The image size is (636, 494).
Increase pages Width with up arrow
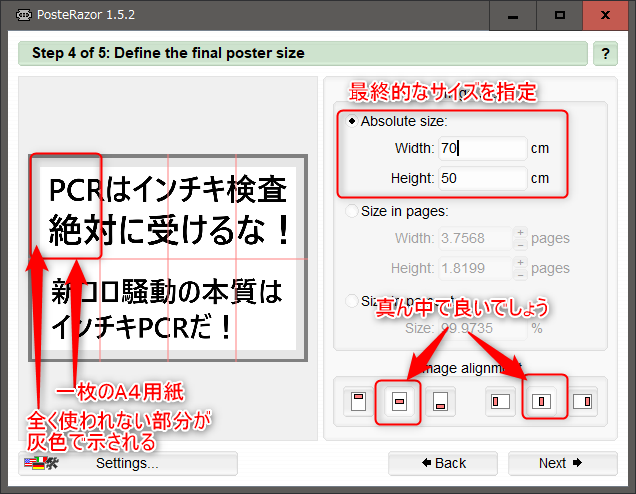(520, 233)
